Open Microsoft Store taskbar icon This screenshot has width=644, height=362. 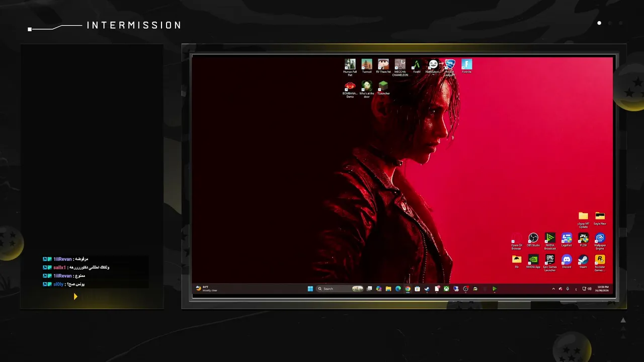417,289
